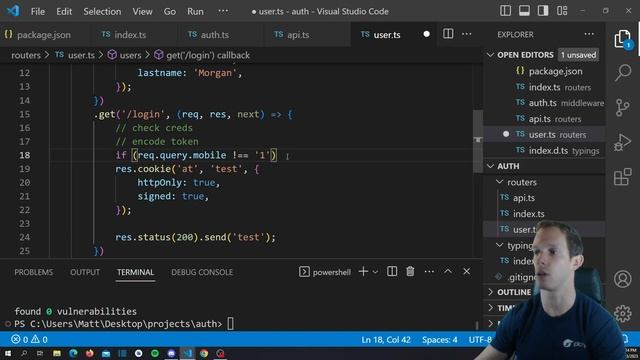The height and width of the screenshot is (360, 640).
Task: Click the unsaved dot on user.ts tab
Action: pyautogui.click(x=427, y=34)
